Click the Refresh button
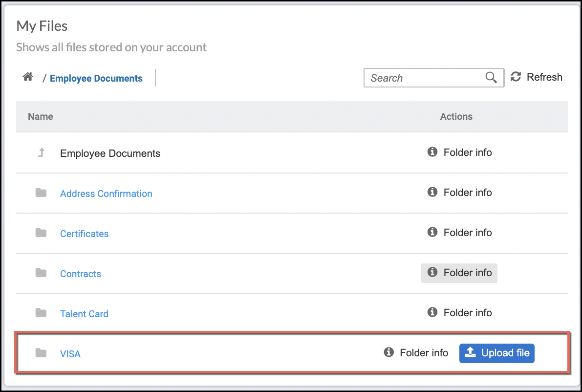This screenshot has width=582, height=392. (537, 77)
